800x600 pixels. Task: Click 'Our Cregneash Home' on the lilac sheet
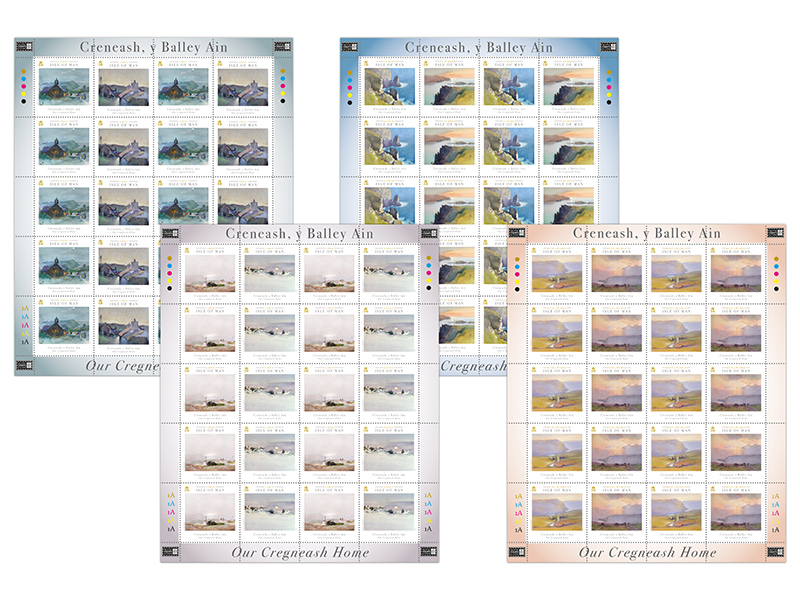click(x=300, y=553)
